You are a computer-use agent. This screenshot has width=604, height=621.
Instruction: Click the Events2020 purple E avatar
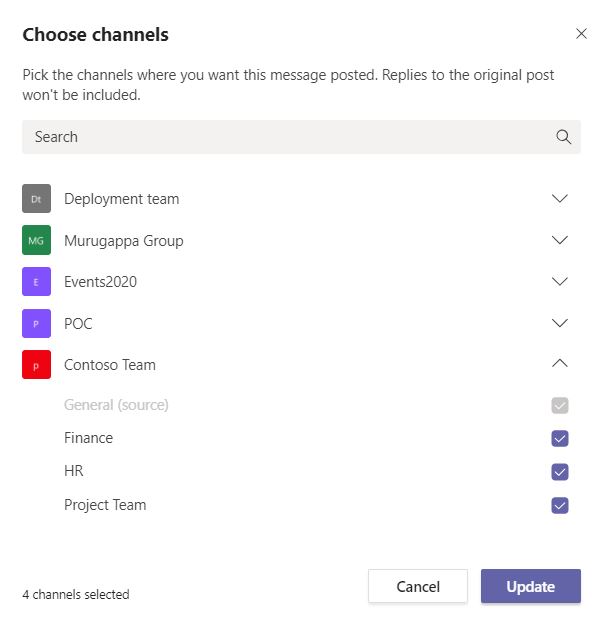36,282
